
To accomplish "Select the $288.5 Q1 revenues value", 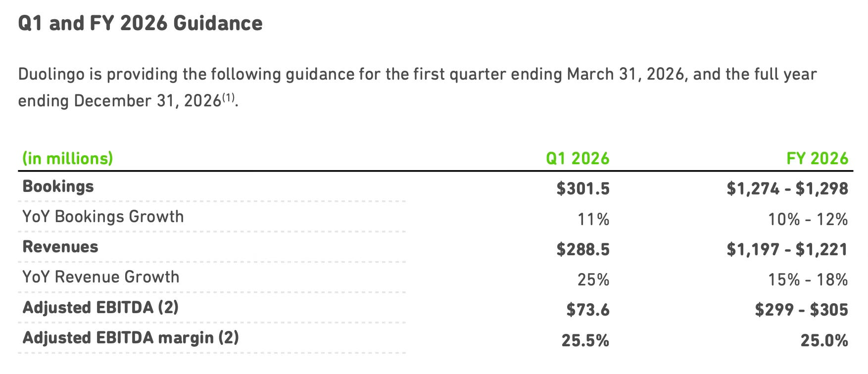I will tap(583, 249).
